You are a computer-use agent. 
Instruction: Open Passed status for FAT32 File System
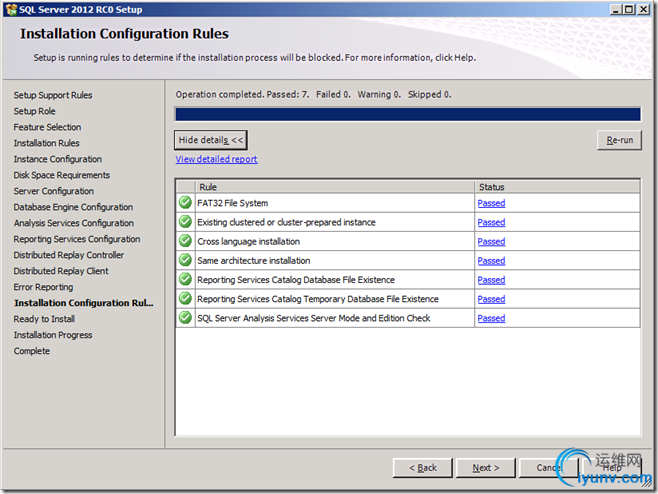[x=491, y=203]
